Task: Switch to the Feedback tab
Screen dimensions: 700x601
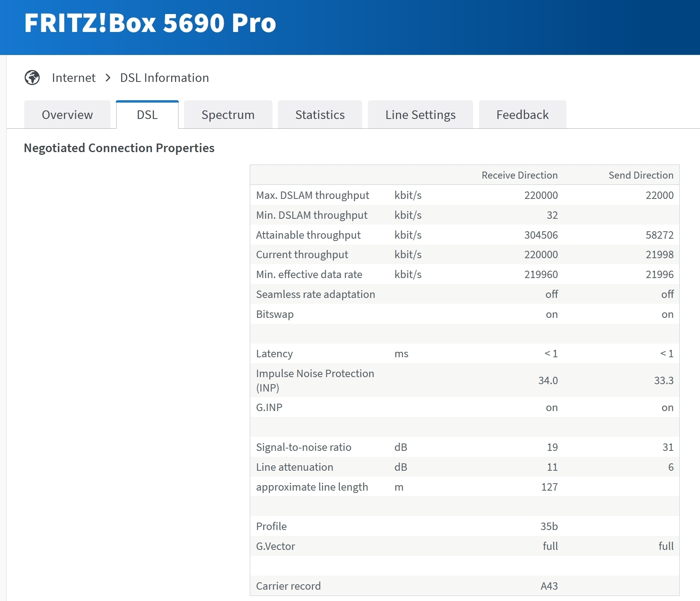Action: coord(523,115)
